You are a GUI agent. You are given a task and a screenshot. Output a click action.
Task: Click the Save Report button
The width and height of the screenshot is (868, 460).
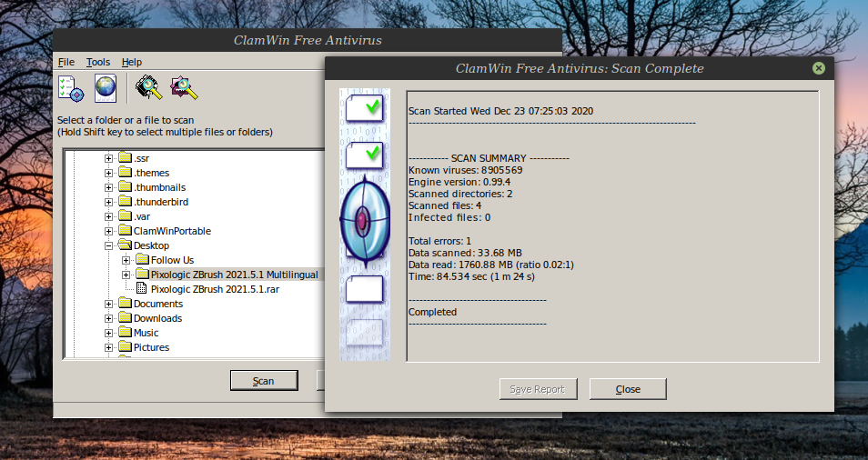click(538, 389)
